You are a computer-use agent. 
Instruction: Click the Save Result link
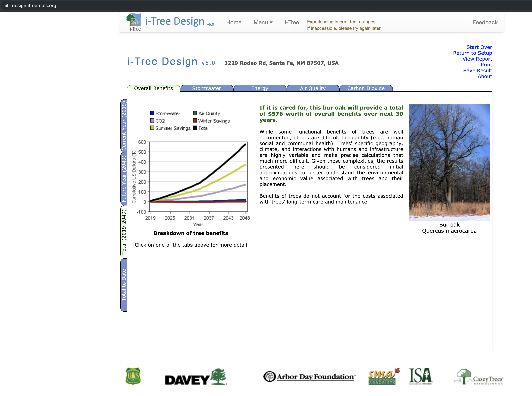click(x=477, y=70)
